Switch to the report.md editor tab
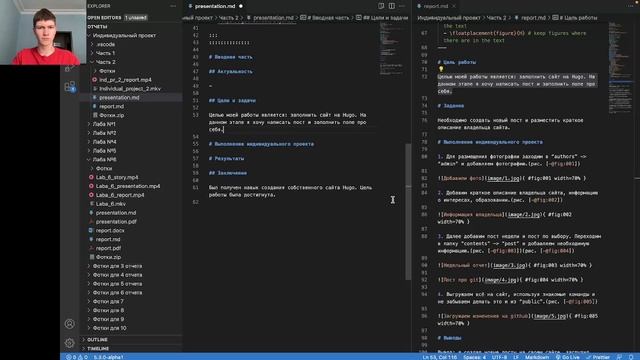This screenshot has width=640, height=360. (435, 6)
